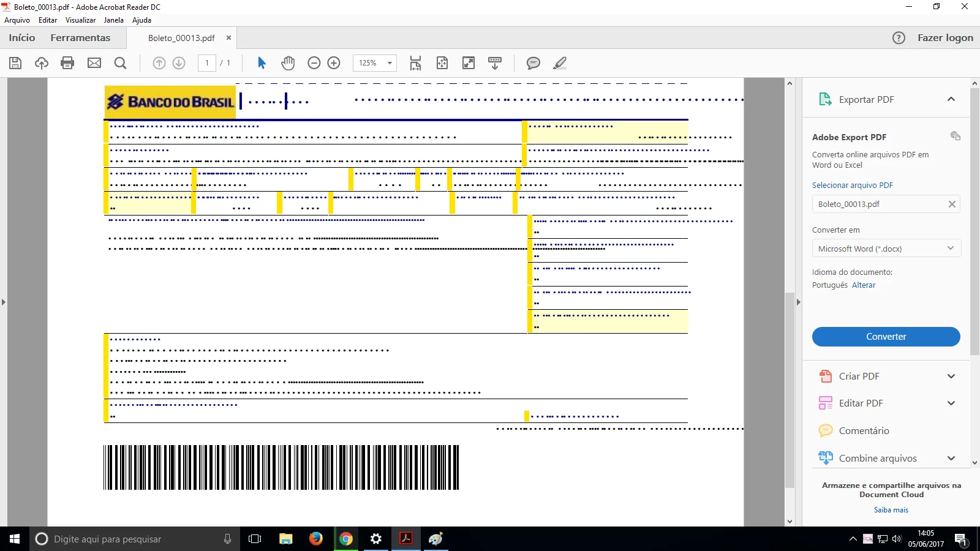Screen dimensions: 980x551
Task: Collapse the Exportar PDF section
Action: coord(951,99)
